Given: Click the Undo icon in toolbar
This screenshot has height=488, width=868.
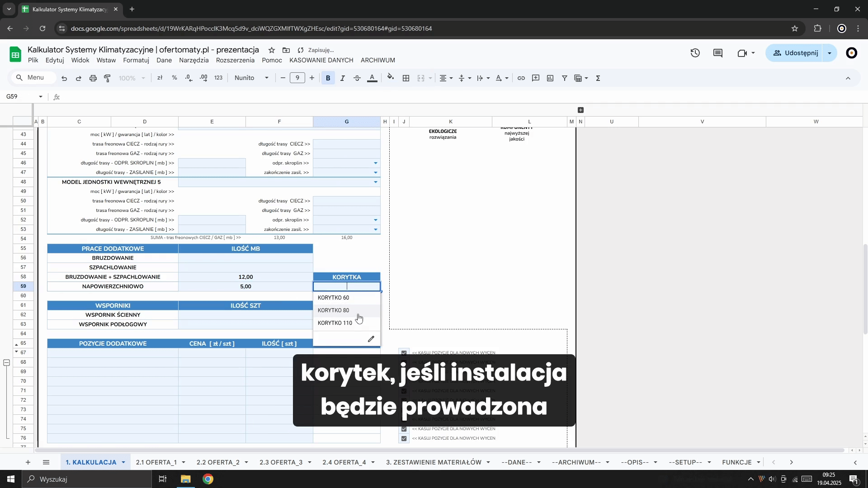Looking at the screenshot, I should (64, 78).
